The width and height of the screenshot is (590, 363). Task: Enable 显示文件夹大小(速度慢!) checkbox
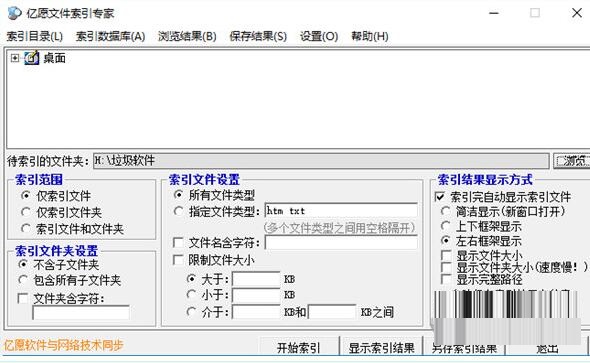click(x=446, y=267)
